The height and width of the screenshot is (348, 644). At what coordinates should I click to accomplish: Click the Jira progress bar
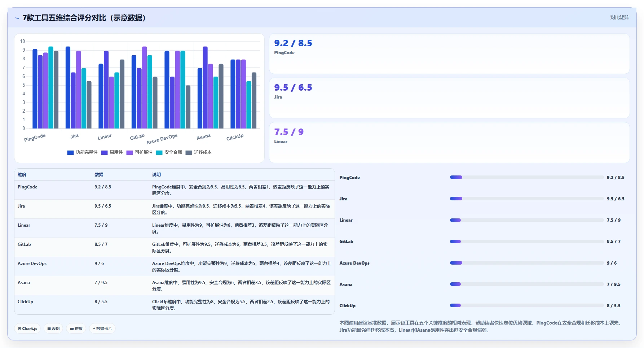pos(526,199)
